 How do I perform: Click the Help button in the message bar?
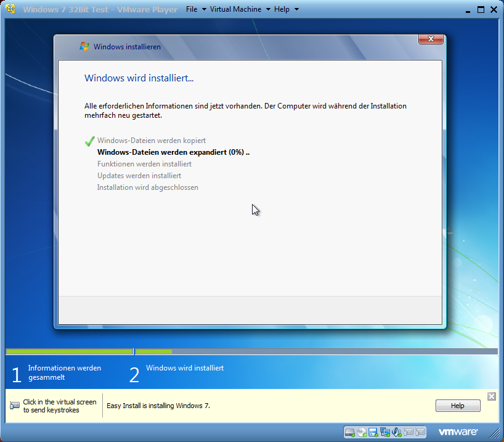coord(458,406)
